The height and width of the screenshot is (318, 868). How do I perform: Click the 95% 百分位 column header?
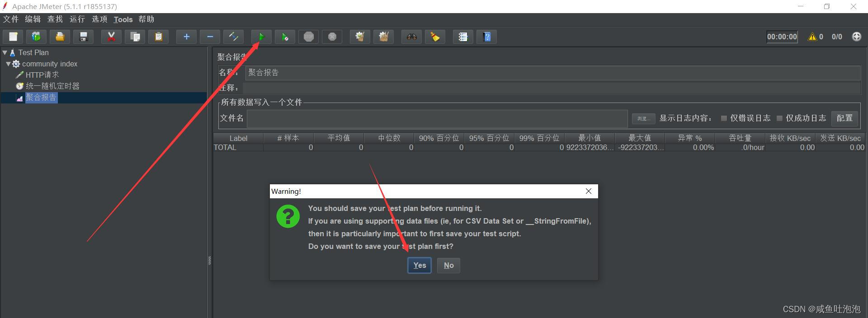(489, 138)
